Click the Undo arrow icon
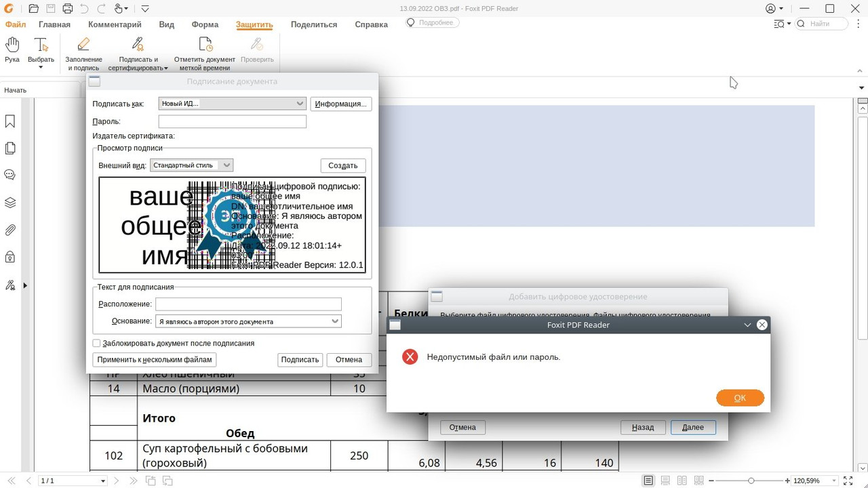Image resolution: width=868 pixels, height=488 pixels. 84,9
